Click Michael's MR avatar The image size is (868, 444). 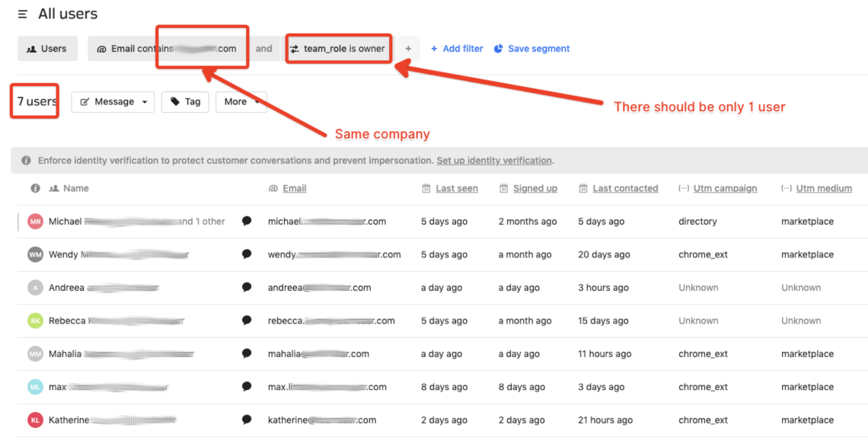[36, 222]
